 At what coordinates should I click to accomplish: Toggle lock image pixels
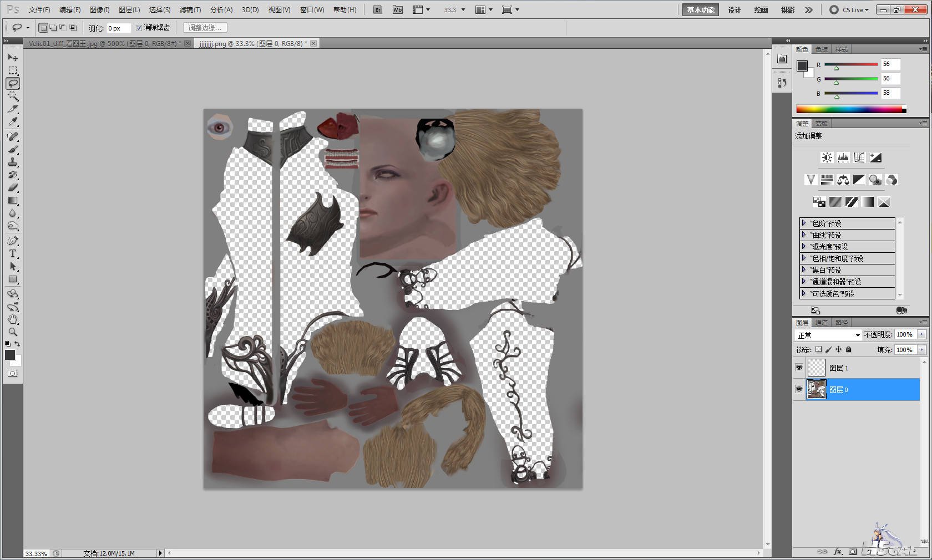[828, 349]
